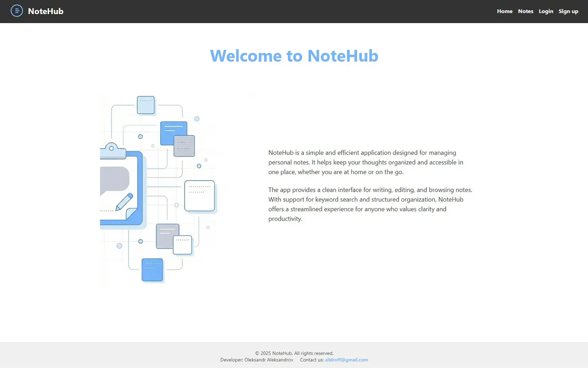Click the Welcome to NoteHub heading

click(294, 56)
